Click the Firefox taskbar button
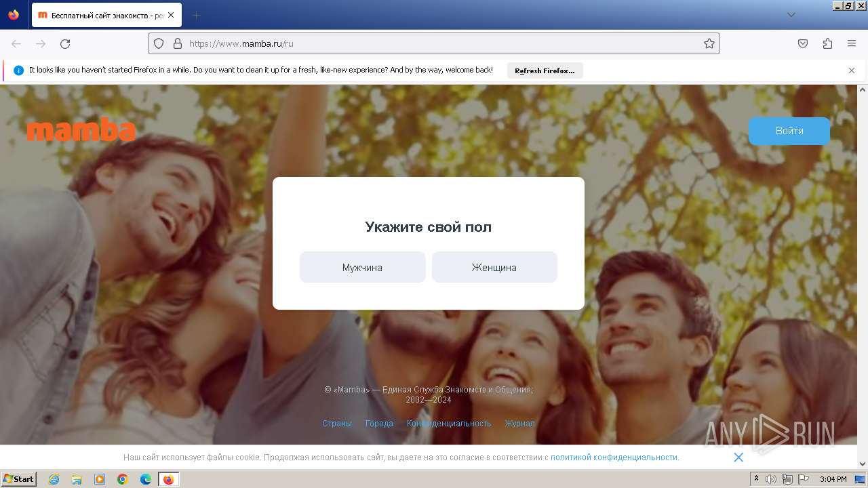This screenshot has height=488, width=868. pos(169,479)
